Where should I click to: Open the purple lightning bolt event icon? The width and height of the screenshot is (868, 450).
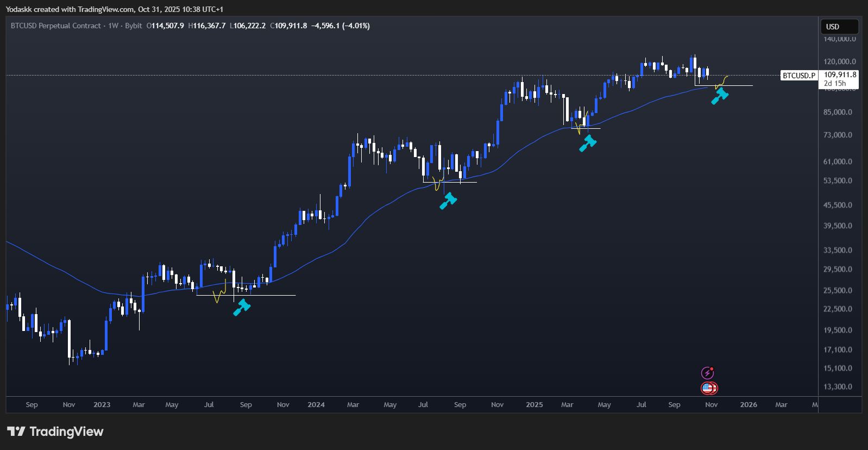point(707,373)
